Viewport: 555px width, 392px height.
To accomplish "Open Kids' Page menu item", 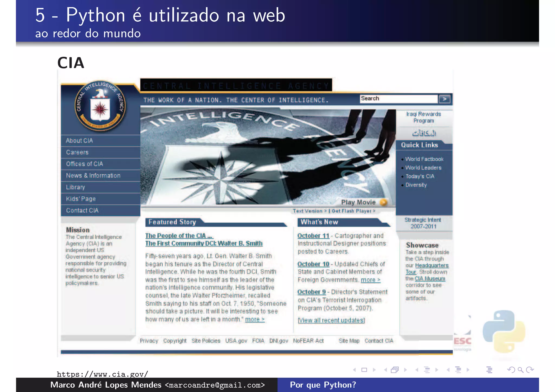I will [x=101, y=199].
